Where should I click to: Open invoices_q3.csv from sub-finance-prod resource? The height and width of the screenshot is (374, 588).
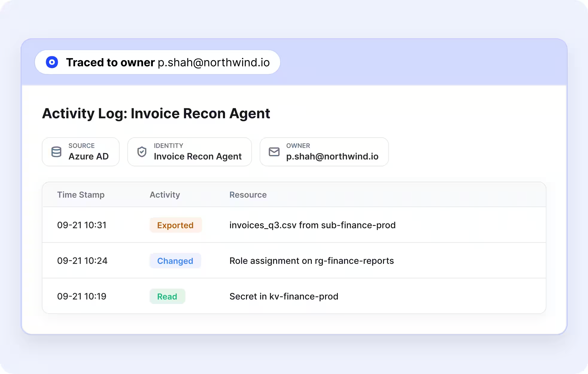(312, 225)
